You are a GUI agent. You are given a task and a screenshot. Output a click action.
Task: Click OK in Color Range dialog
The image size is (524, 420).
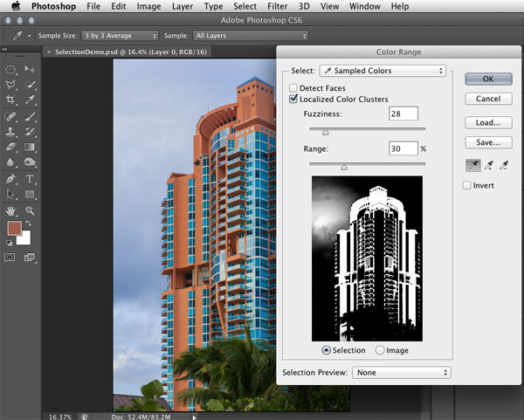click(x=488, y=79)
